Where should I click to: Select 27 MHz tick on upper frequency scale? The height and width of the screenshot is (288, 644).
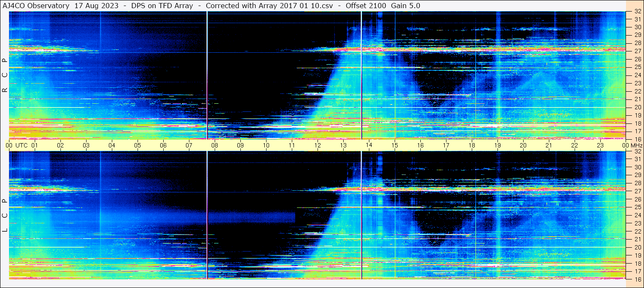pos(637,51)
